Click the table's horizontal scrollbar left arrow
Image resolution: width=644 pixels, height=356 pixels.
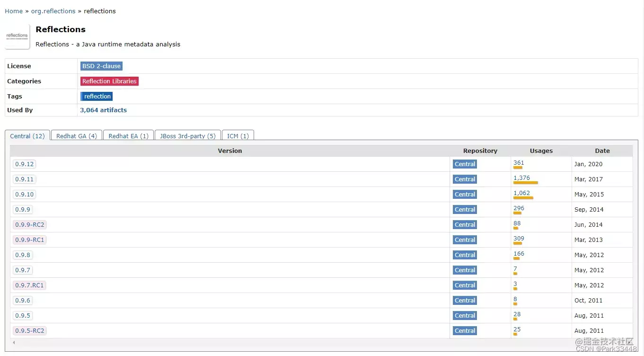coord(14,342)
